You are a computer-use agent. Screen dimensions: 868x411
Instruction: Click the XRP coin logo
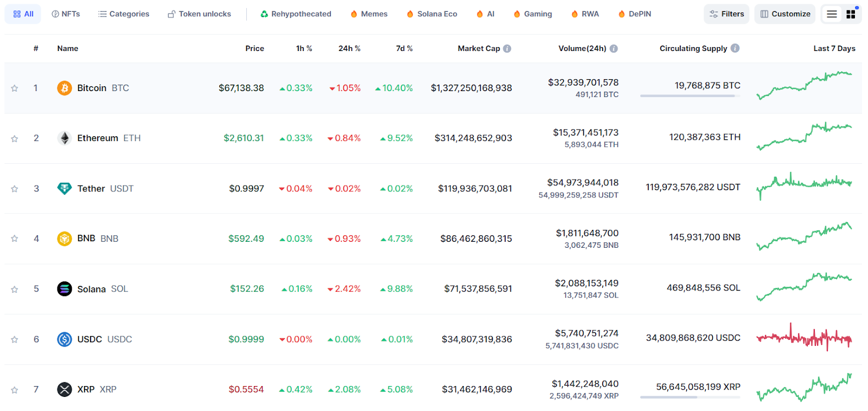(x=65, y=389)
